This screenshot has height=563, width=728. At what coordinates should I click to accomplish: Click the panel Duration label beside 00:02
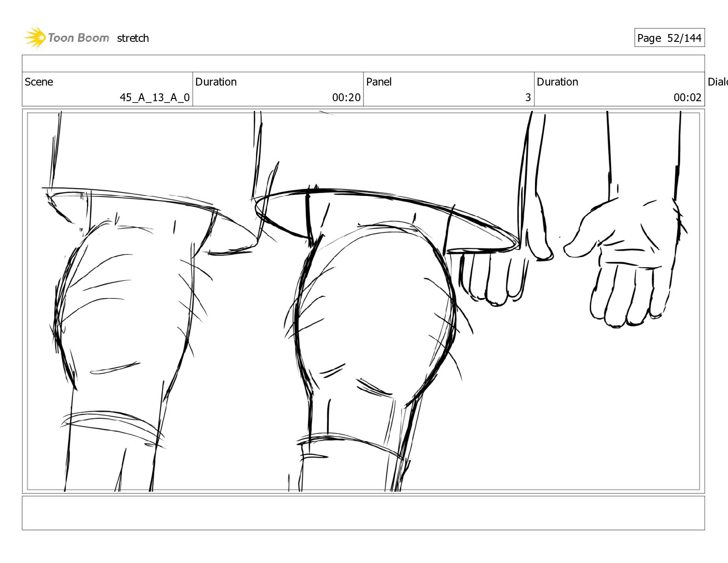(x=557, y=82)
